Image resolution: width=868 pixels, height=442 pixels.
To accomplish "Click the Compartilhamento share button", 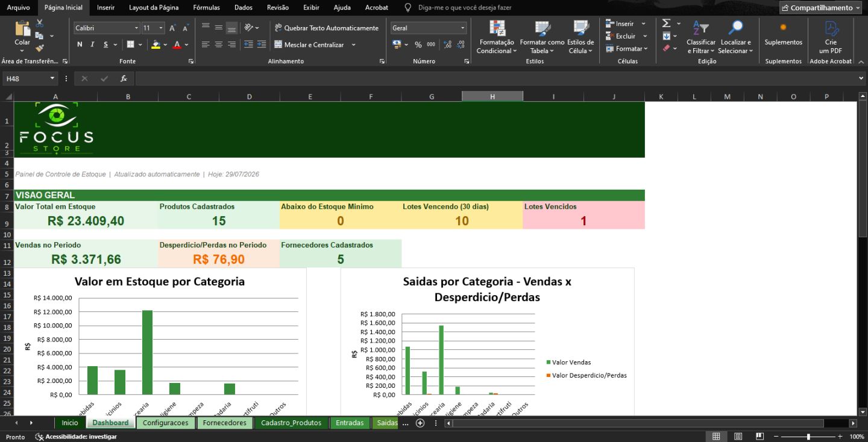I will (x=820, y=8).
